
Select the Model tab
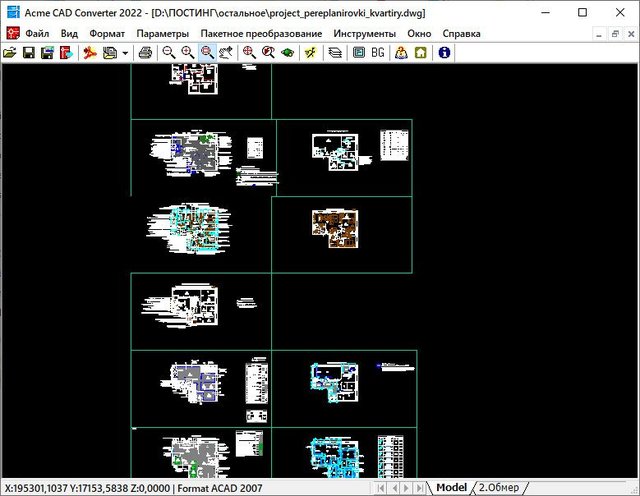tap(452, 487)
